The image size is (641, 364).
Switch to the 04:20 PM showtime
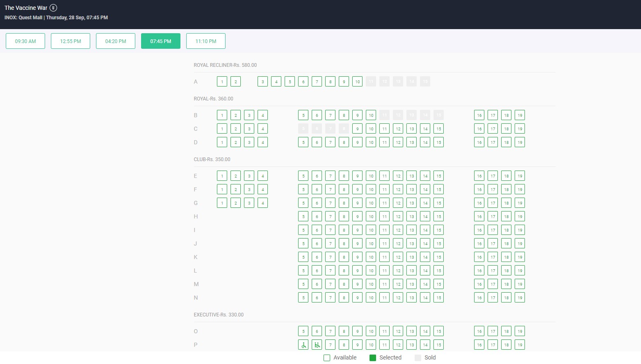(x=116, y=41)
